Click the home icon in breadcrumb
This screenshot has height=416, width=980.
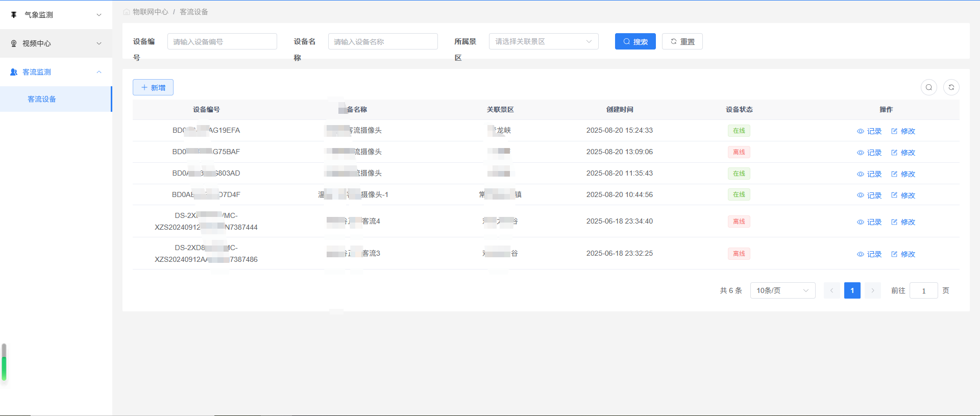127,12
